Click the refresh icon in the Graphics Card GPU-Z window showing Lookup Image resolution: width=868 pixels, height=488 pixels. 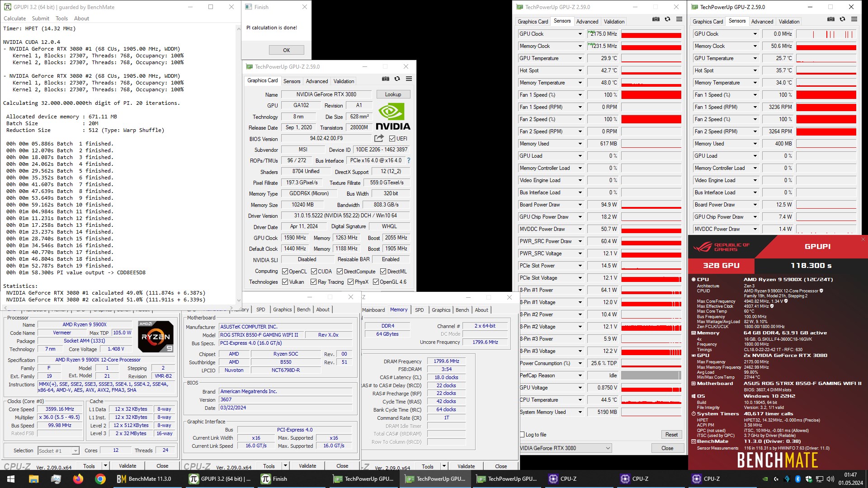(397, 79)
